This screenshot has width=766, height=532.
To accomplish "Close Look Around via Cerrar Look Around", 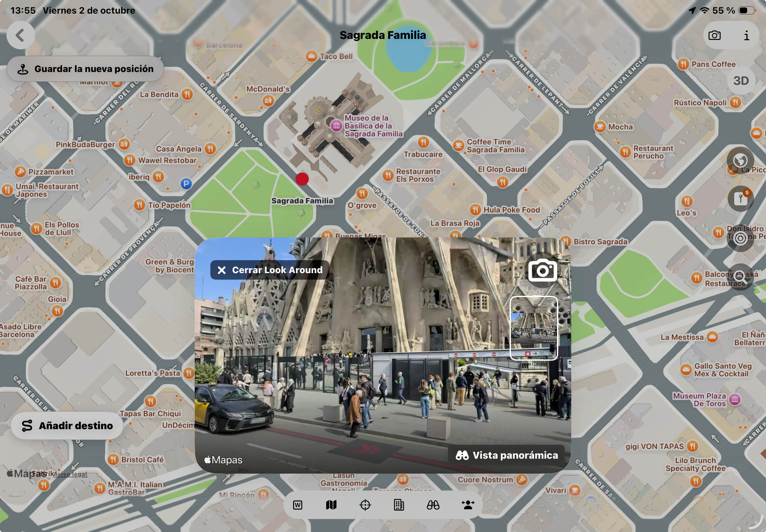I will (x=269, y=270).
